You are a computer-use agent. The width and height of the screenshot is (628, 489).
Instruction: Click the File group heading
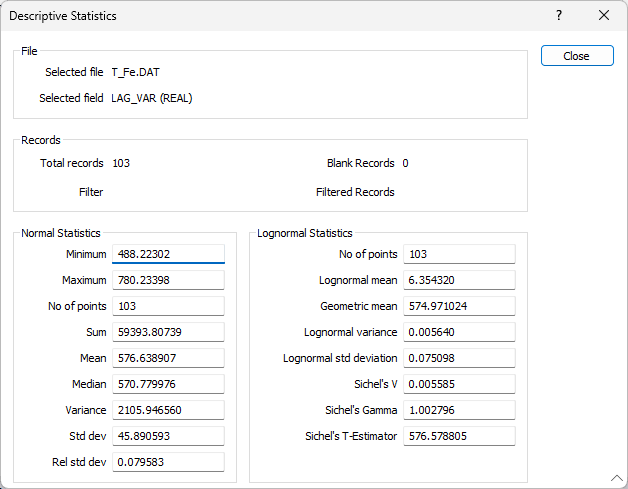tap(29, 51)
